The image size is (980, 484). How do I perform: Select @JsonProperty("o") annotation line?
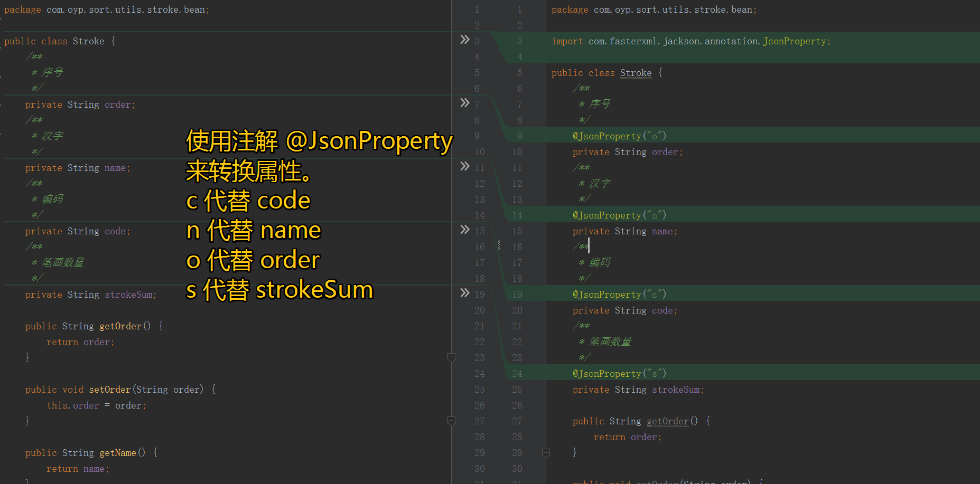coord(619,136)
